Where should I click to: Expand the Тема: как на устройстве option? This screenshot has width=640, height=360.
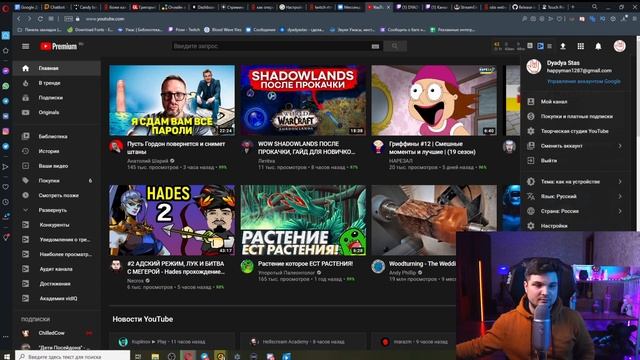[576, 182]
